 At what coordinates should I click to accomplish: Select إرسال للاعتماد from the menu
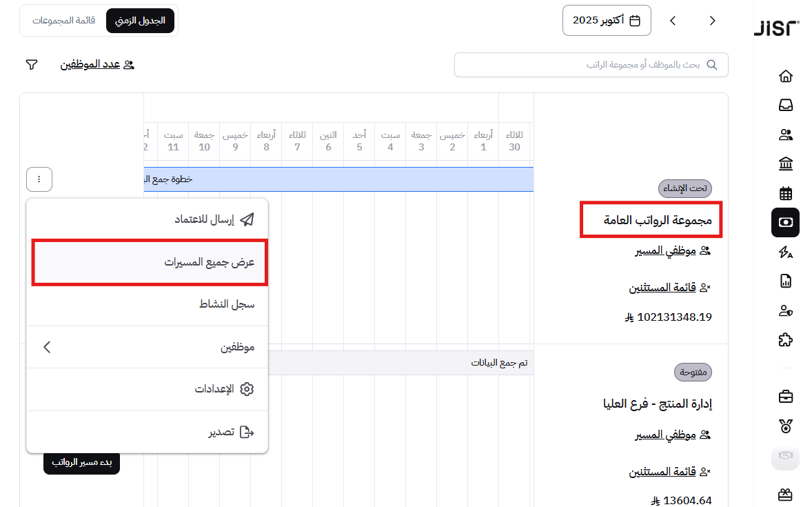[x=147, y=219]
